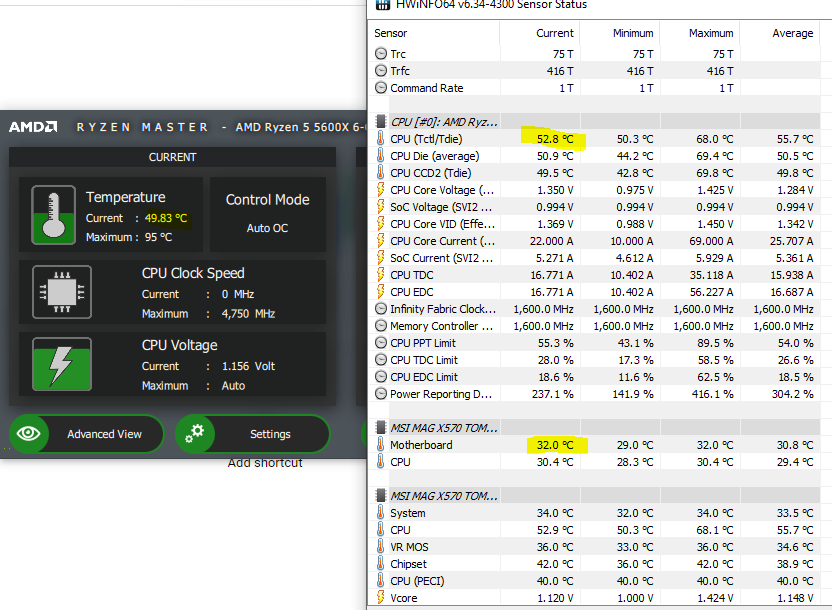This screenshot has height=610, width=832.
Task: Open Ryzen Master Settings
Action: click(252, 434)
